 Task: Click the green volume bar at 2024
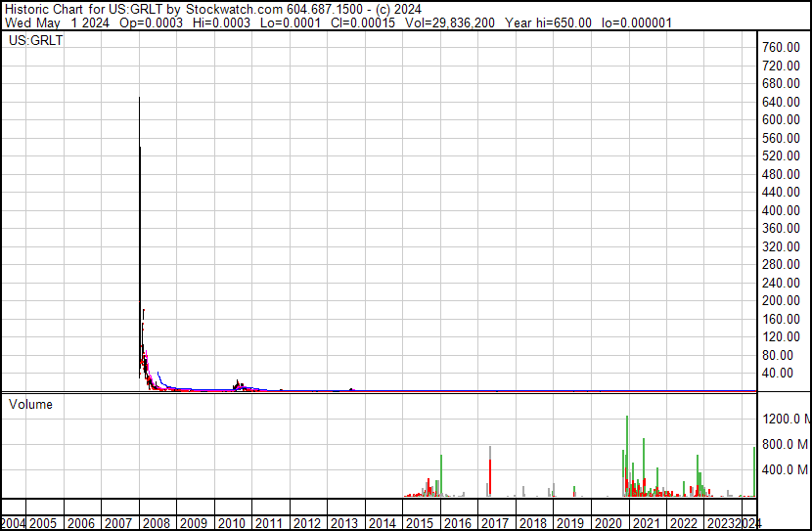pyautogui.click(x=754, y=471)
